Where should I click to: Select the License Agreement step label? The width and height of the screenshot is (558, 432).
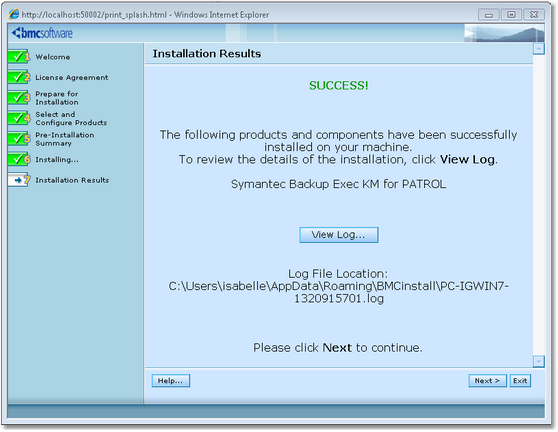click(72, 78)
